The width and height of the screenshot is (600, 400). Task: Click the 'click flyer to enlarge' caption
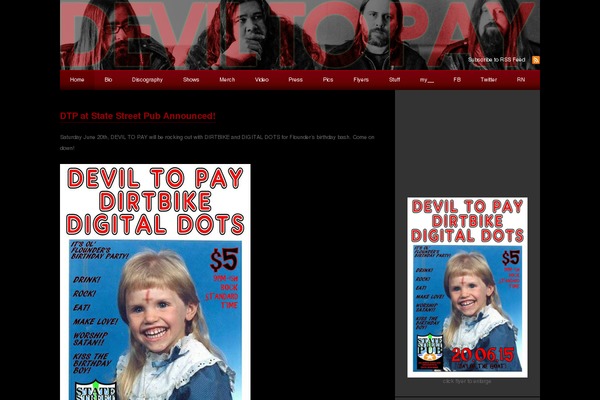(x=467, y=381)
